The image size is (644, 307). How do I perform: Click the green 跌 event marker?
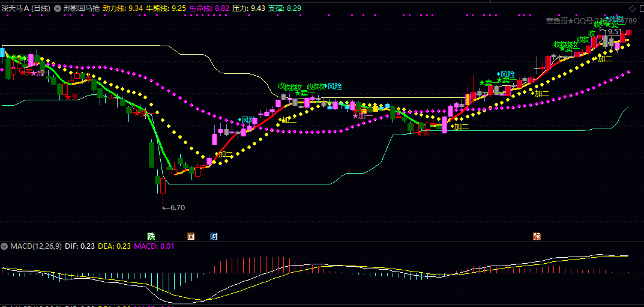[x=151, y=237]
